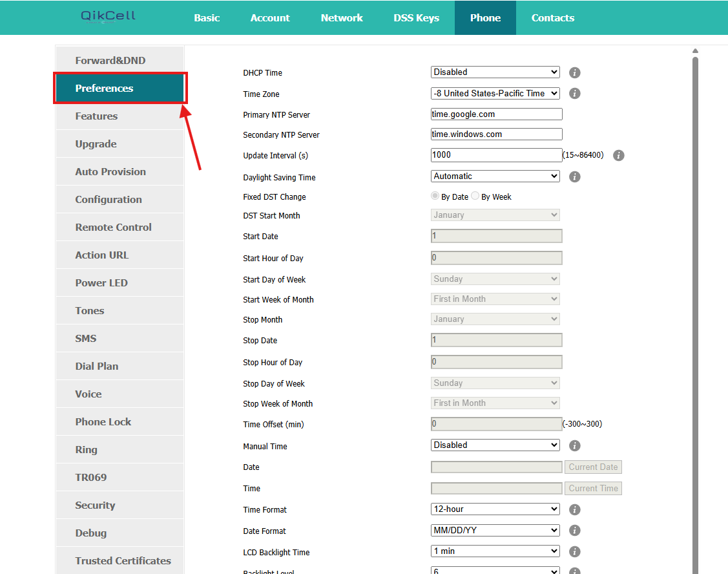Expand the Time Zone dropdown
Screen dimensions: 728x574
coord(495,94)
